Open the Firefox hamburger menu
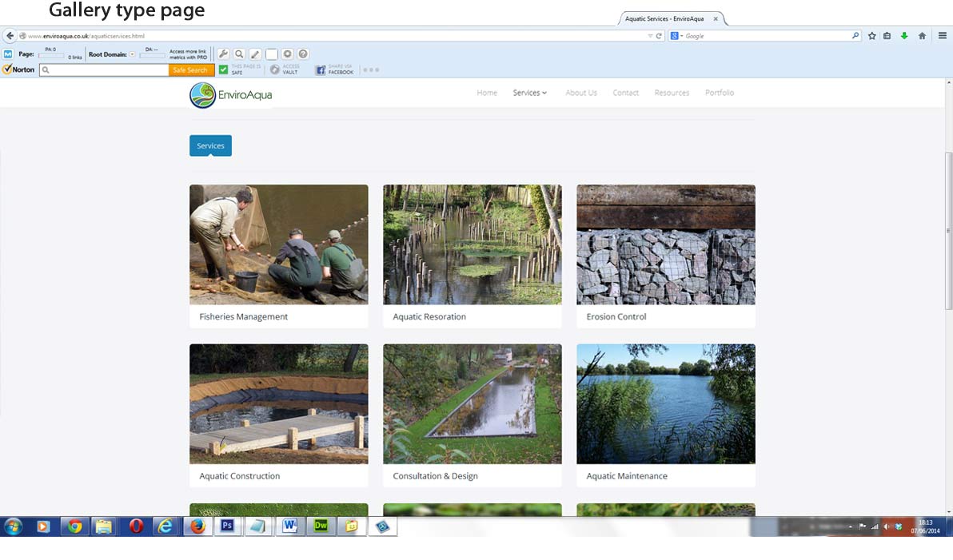Viewport: 953px width, 560px height. (943, 36)
